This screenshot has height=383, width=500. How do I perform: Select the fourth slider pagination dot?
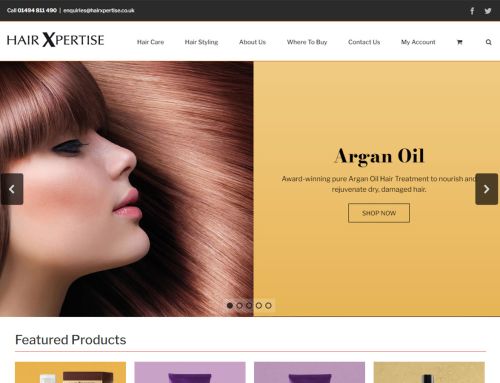[x=259, y=305]
